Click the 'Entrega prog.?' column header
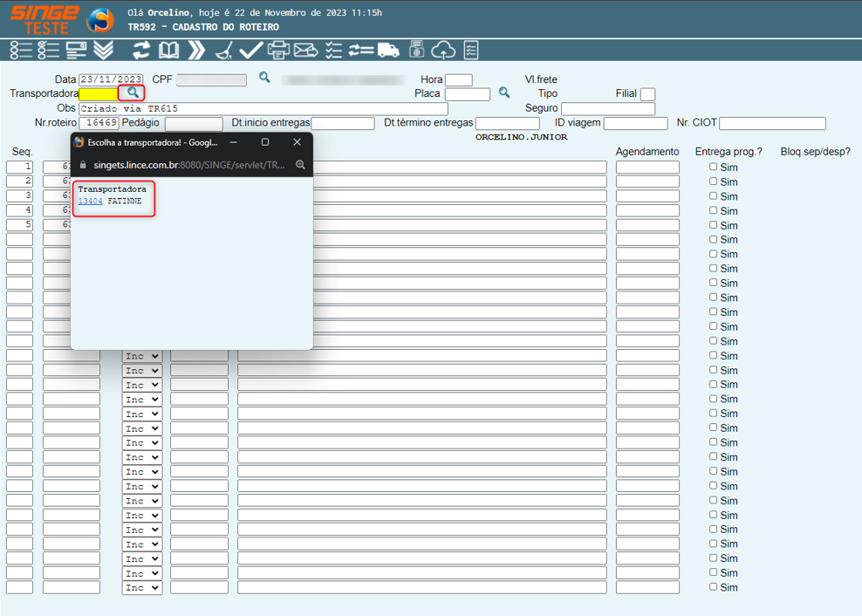This screenshot has width=862, height=616. (729, 152)
